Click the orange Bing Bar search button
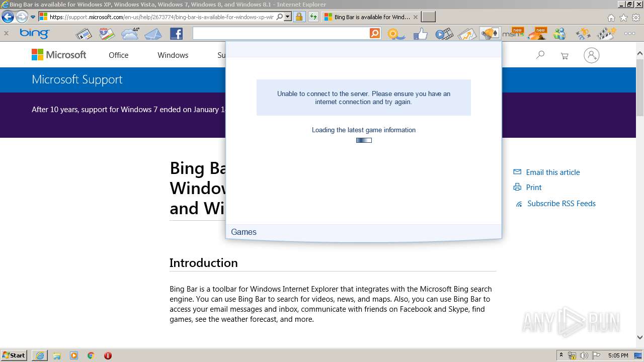Viewport: 644px width, 362px height. [x=375, y=34]
